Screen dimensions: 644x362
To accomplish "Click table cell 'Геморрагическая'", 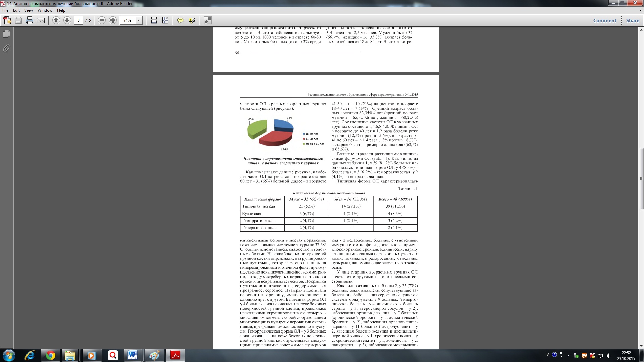I will click(262, 221).
